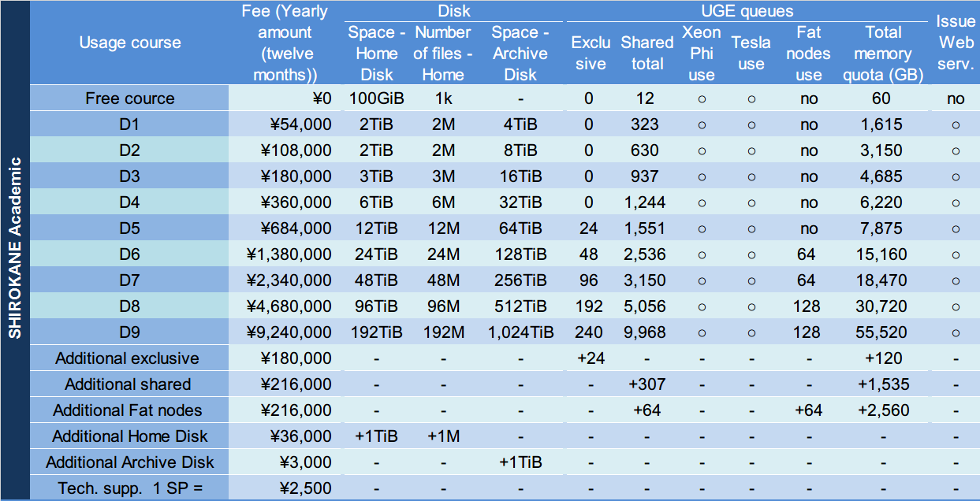Click the '¥3,000' fee cell
This screenshot has width=980, height=501.
point(304,462)
